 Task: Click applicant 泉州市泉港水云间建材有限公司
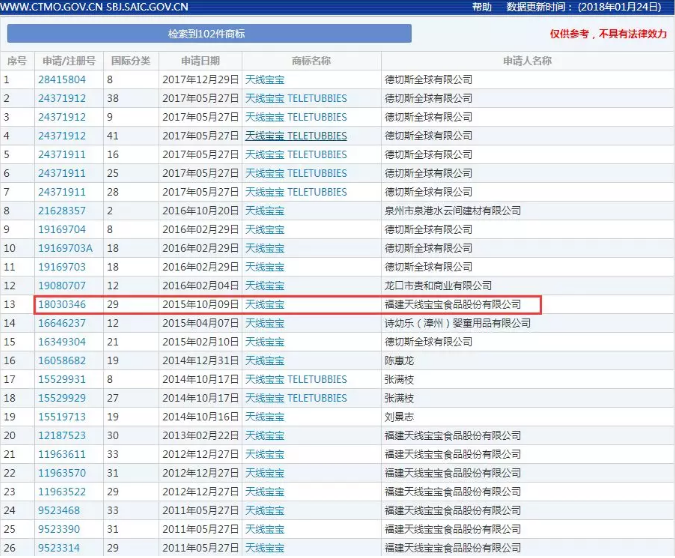click(453, 211)
